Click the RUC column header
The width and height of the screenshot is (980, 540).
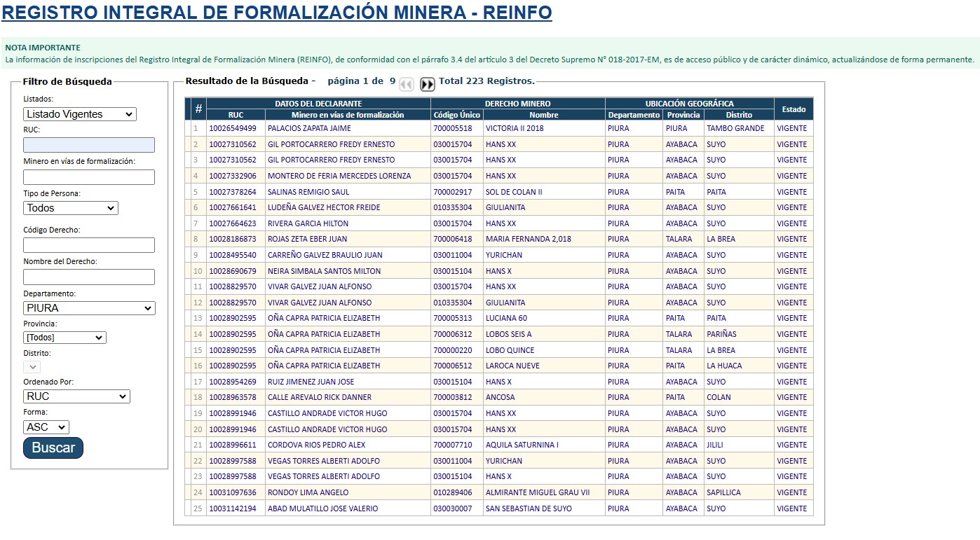236,115
